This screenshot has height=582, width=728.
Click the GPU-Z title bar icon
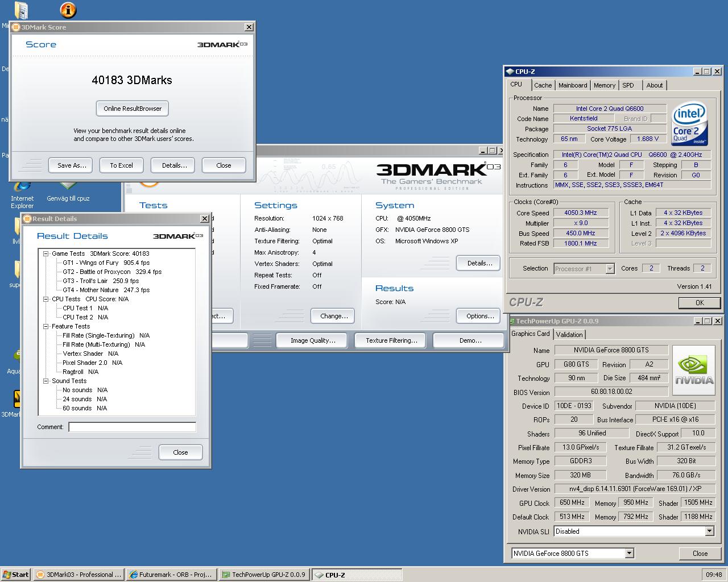pos(511,321)
